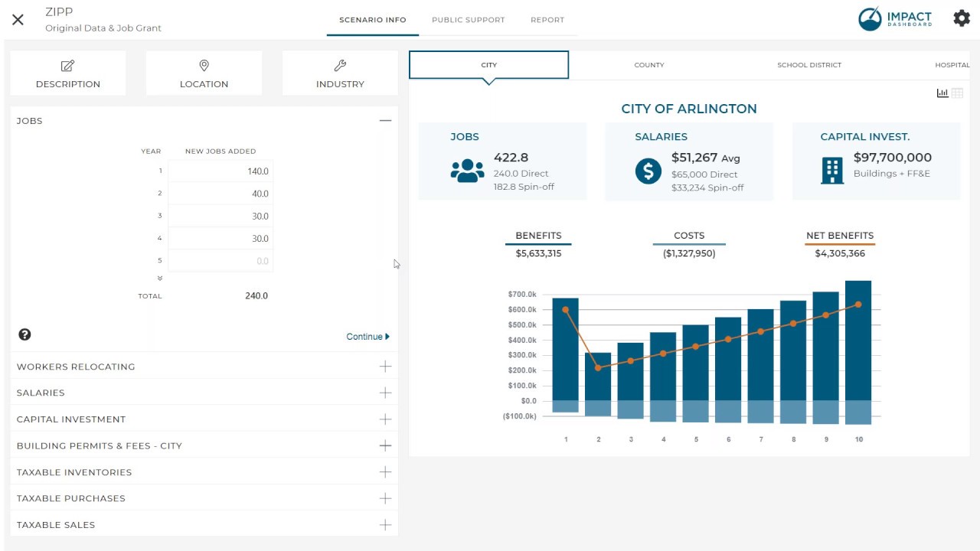
Task: Open Description via pencil edit icon
Action: click(x=68, y=66)
